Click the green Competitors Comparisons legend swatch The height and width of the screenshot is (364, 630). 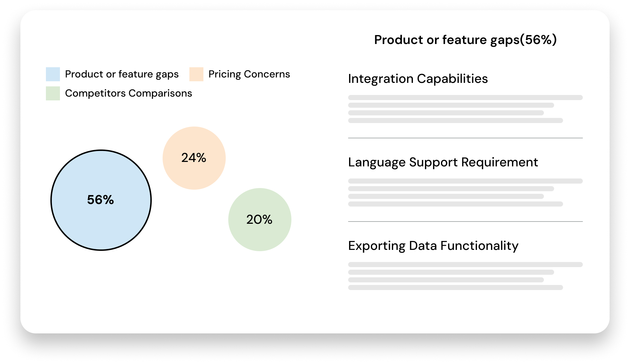pyautogui.click(x=53, y=93)
